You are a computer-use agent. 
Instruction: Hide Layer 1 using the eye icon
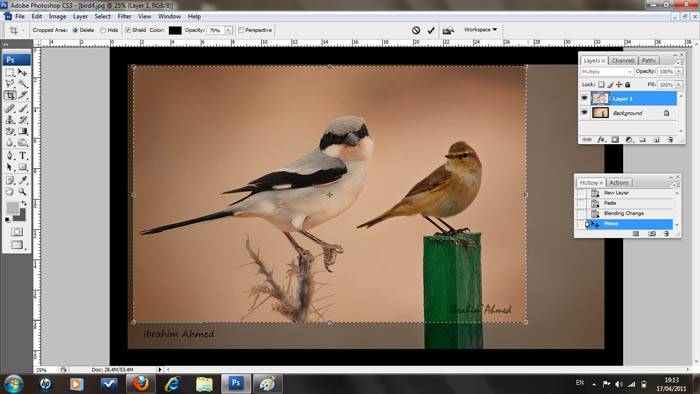(x=584, y=98)
